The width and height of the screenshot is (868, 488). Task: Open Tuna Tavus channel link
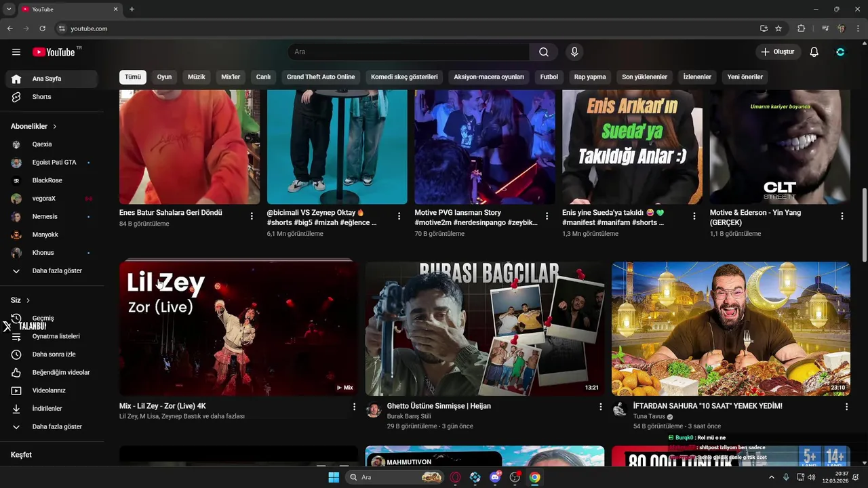coord(649,417)
